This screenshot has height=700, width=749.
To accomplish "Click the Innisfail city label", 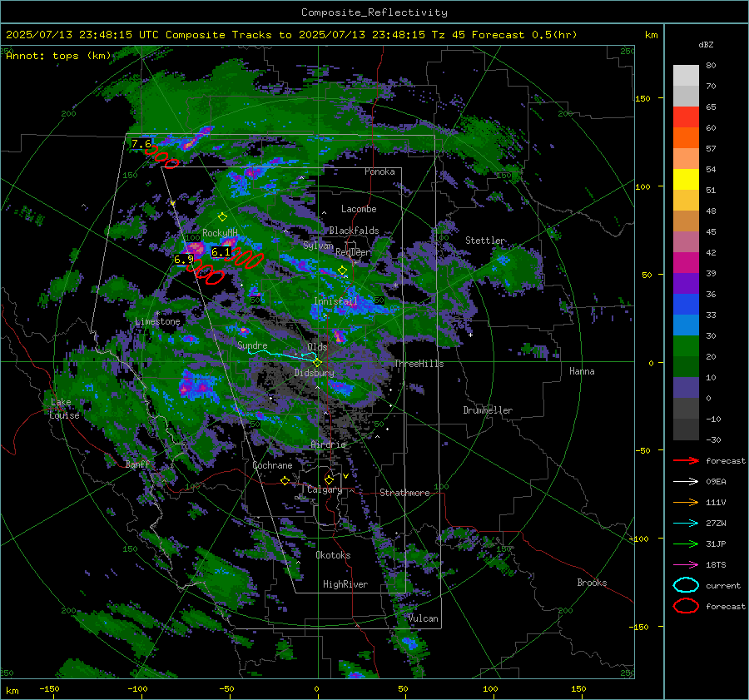I will pos(335,301).
